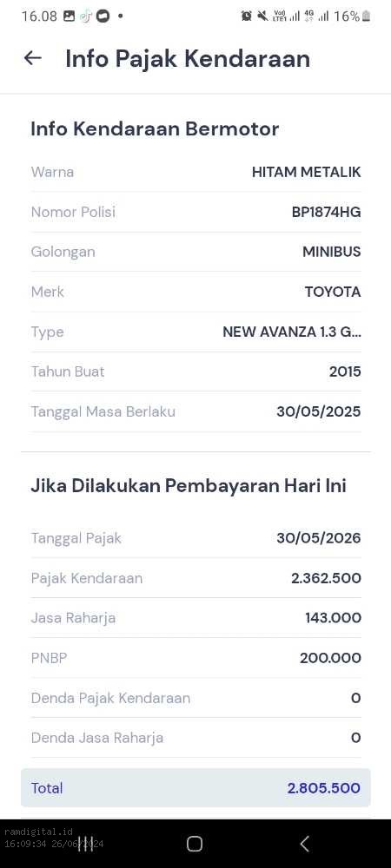The width and height of the screenshot is (391, 868).
Task: Tap the Tanggal Masa Berlaku date
Action: [x=319, y=411]
